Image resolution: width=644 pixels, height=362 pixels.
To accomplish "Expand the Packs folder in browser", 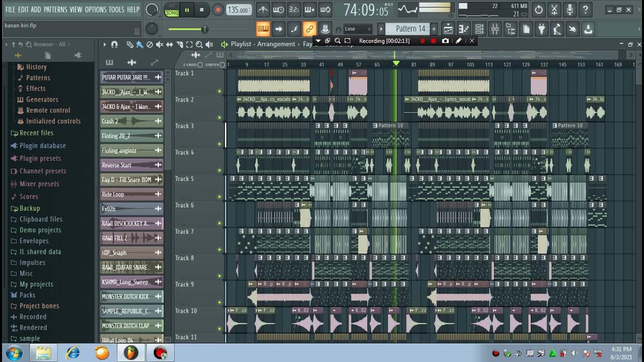I will tap(23, 295).
